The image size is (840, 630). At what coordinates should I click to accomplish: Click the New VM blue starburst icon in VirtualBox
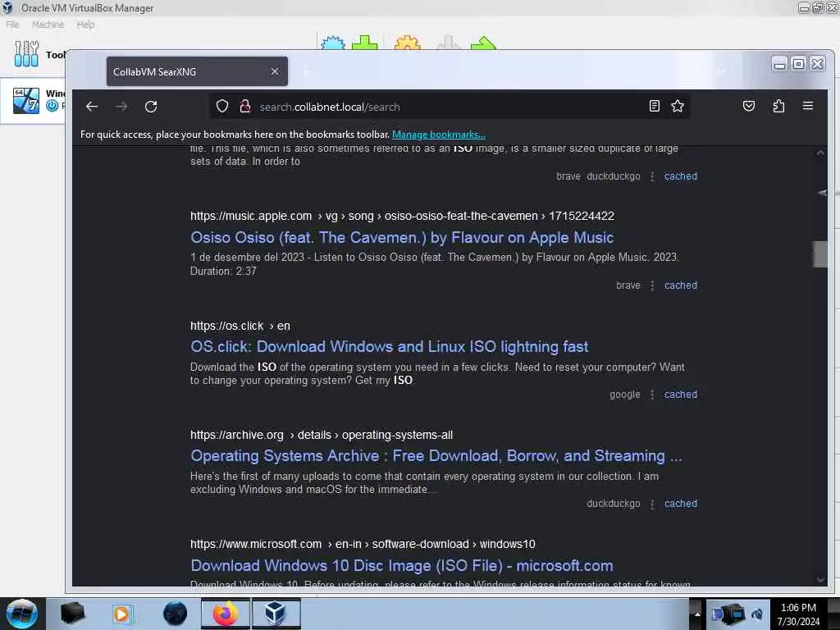(333, 43)
